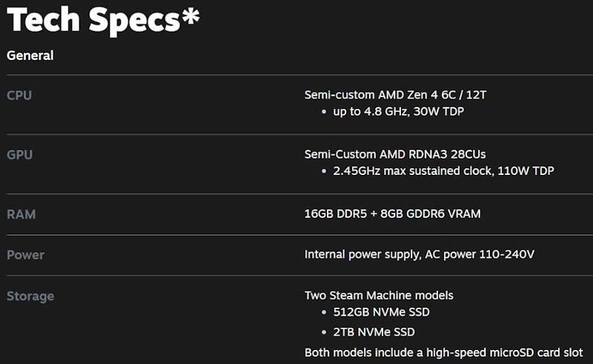
Task: Select the Internal power supply description
Action: click(x=419, y=254)
